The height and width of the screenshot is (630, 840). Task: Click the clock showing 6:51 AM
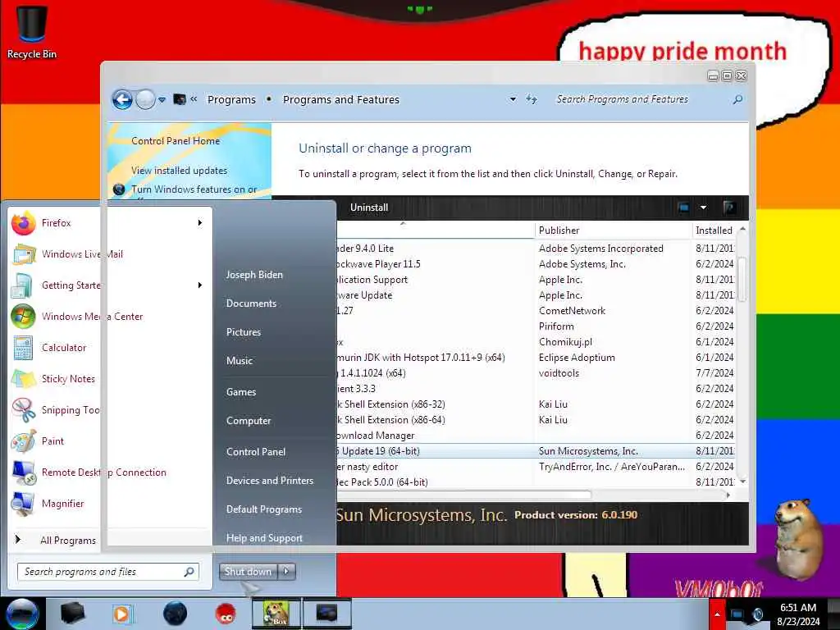(x=798, y=608)
